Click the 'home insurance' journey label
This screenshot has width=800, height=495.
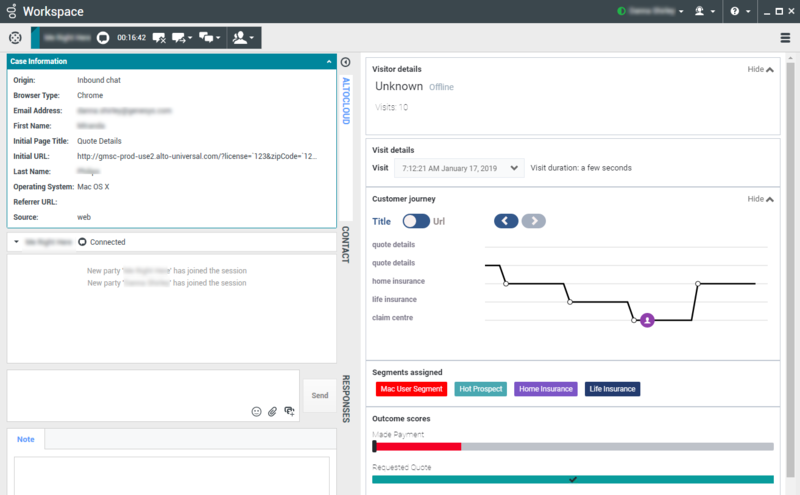(398, 281)
